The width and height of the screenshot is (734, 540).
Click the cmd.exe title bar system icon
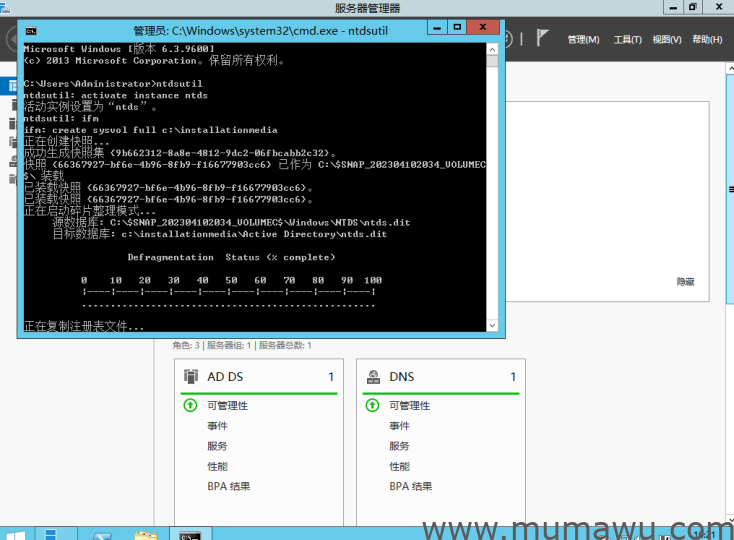coord(31,31)
